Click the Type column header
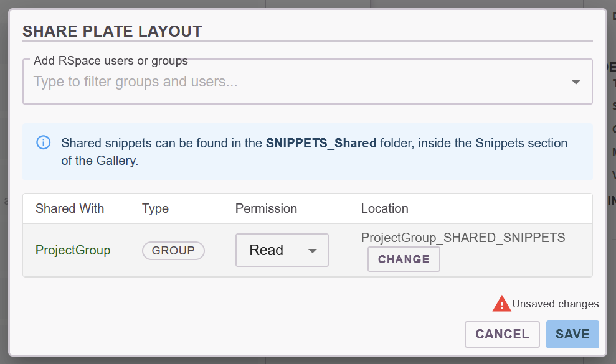 (155, 208)
